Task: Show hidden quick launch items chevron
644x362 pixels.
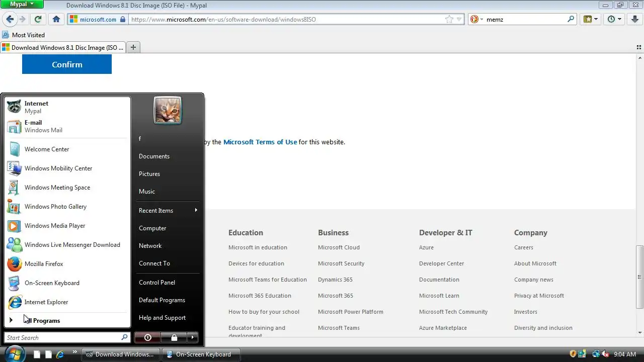Action: point(75,351)
